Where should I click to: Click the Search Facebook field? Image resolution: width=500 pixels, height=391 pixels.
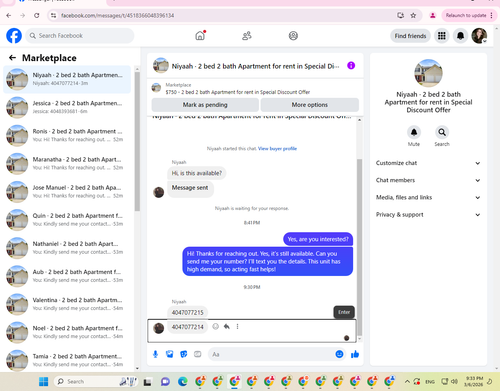[80, 36]
